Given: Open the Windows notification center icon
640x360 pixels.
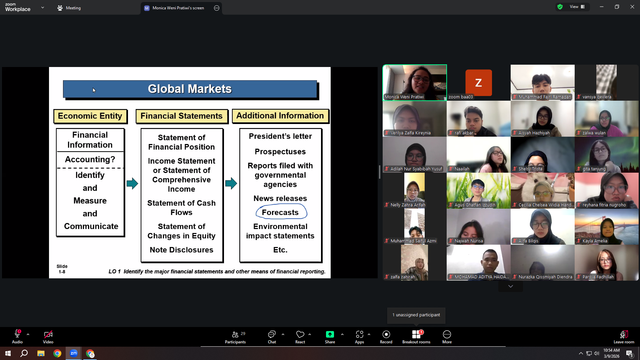Looking at the screenshot, I should tap(630, 353).
